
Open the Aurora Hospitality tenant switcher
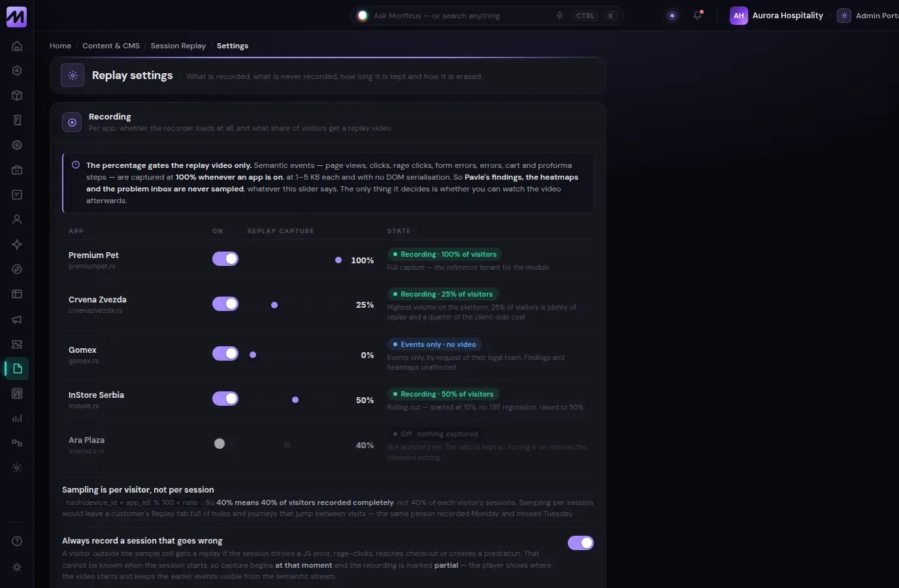777,16
